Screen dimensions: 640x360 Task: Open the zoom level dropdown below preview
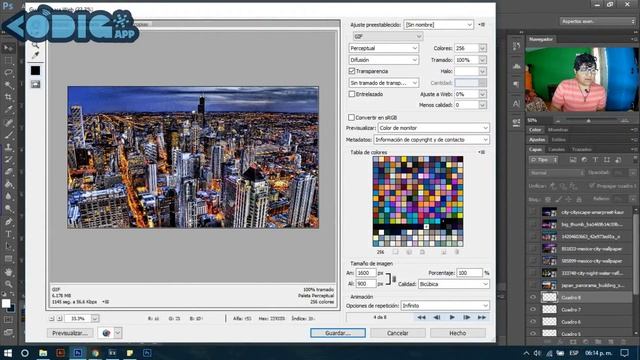(95, 318)
